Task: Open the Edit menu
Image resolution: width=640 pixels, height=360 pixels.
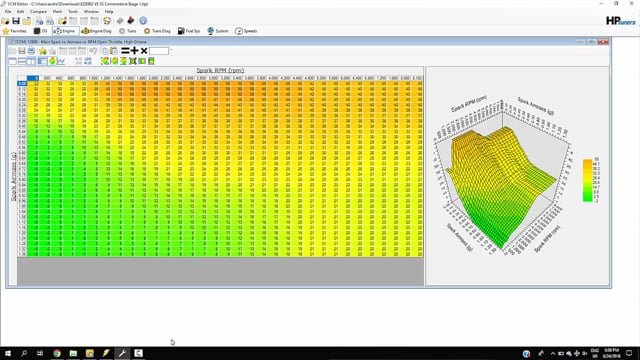Action: click(20, 11)
